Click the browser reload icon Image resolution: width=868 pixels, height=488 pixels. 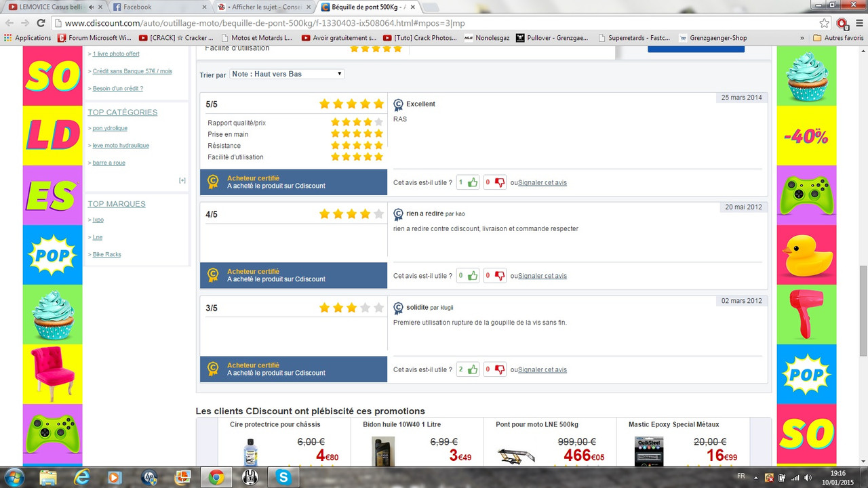[41, 23]
